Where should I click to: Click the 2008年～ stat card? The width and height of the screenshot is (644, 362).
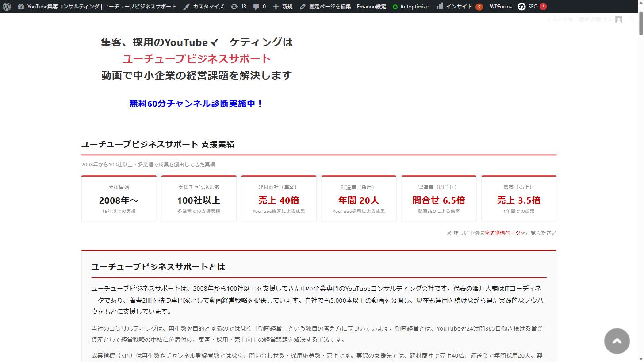pyautogui.click(x=119, y=198)
